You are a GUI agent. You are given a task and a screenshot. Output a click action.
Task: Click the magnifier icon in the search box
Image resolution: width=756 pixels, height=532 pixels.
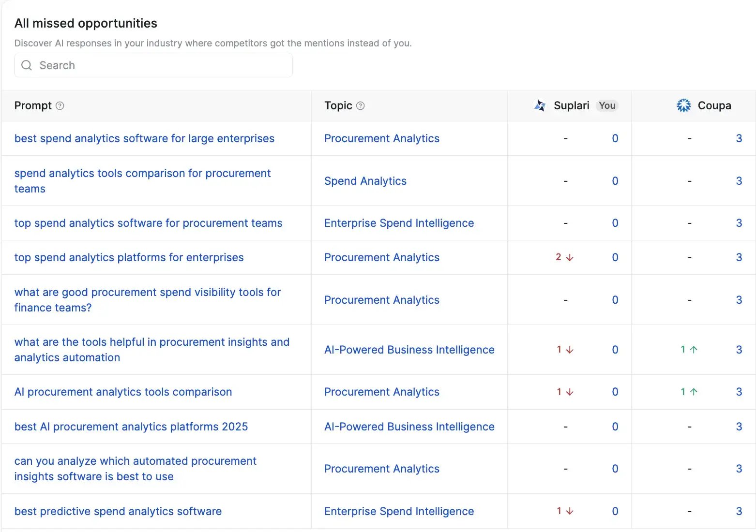click(x=27, y=65)
